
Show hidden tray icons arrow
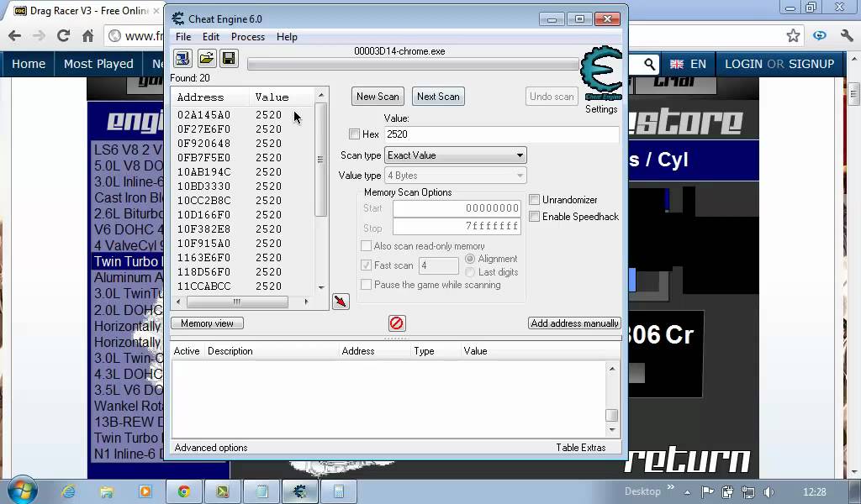tap(688, 492)
